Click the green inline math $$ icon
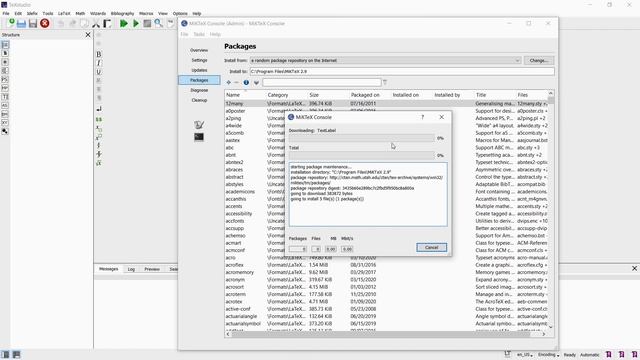The height and width of the screenshot is (360, 640). pyautogui.click(x=99, y=120)
